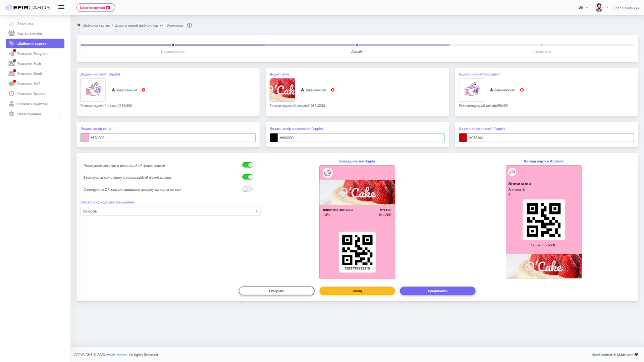This screenshot has width=644, height=362.
Task: Select the Картки клієнтів sidebar icon
Action: click(11, 33)
